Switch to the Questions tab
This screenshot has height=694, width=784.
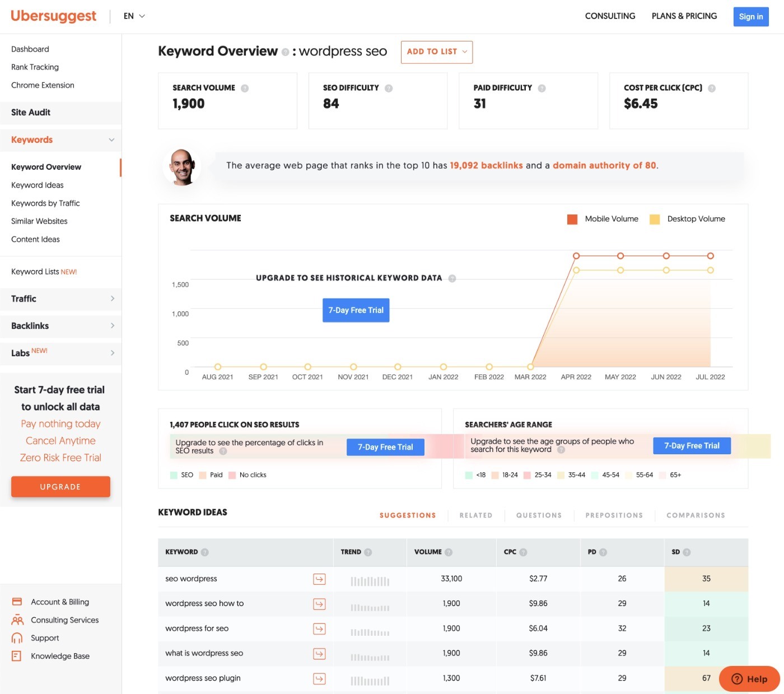pyautogui.click(x=539, y=515)
